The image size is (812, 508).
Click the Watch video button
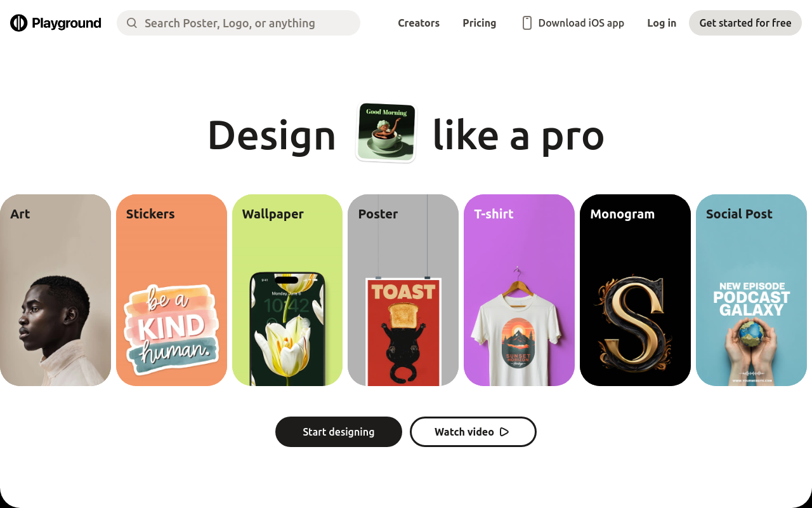click(x=473, y=432)
